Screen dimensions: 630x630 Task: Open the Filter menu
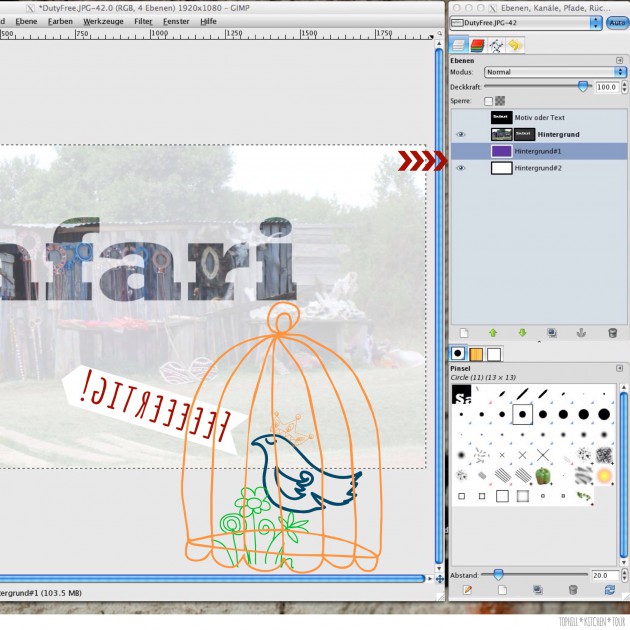click(143, 21)
